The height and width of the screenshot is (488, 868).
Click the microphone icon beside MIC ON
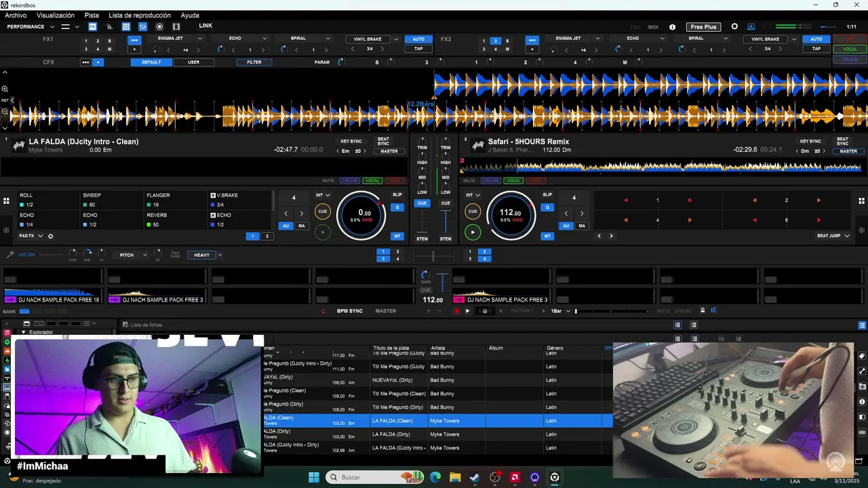pos(9,255)
